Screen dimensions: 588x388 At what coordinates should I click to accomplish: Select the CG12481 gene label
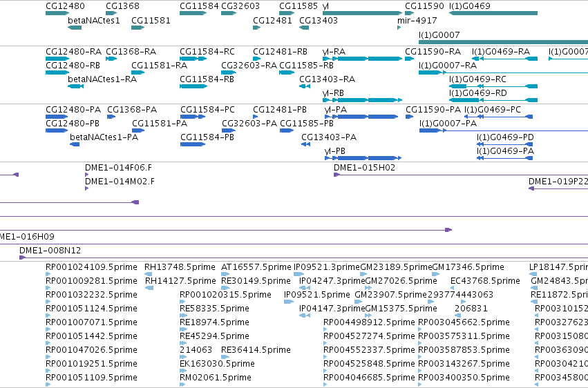(x=272, y=21)
